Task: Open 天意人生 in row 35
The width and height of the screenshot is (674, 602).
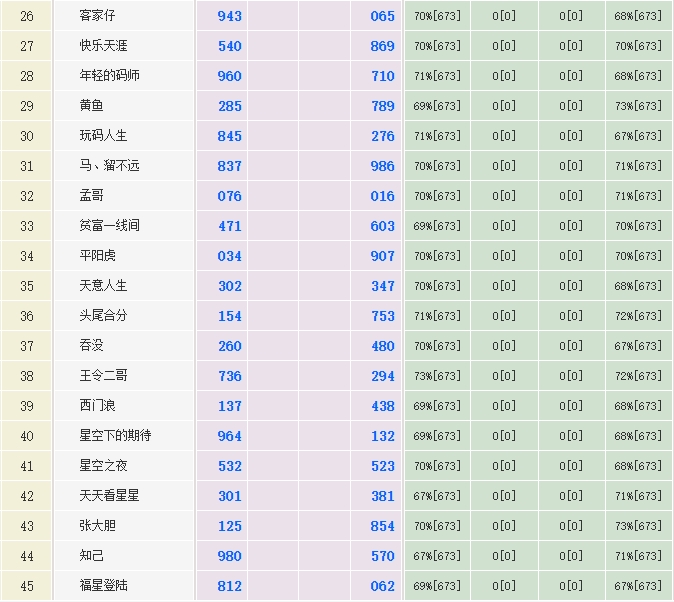Action: [x=104, y=286]
